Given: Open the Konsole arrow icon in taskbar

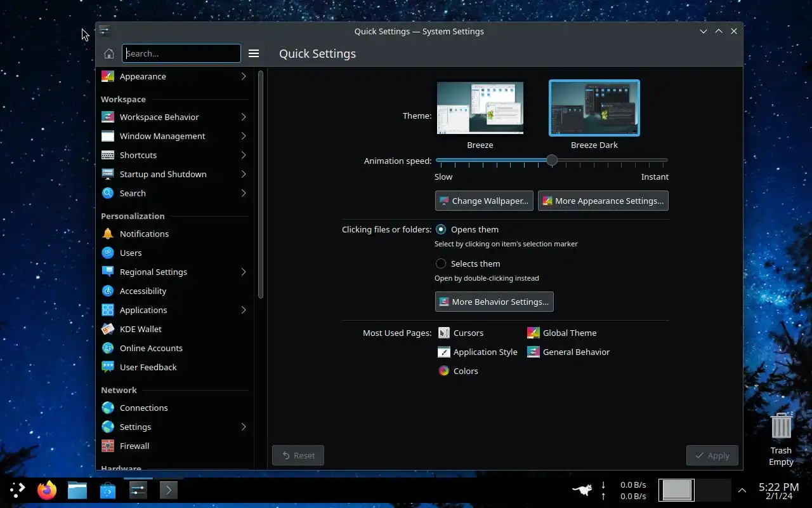Looking at the screenshot, I should [x=169, y=490].
